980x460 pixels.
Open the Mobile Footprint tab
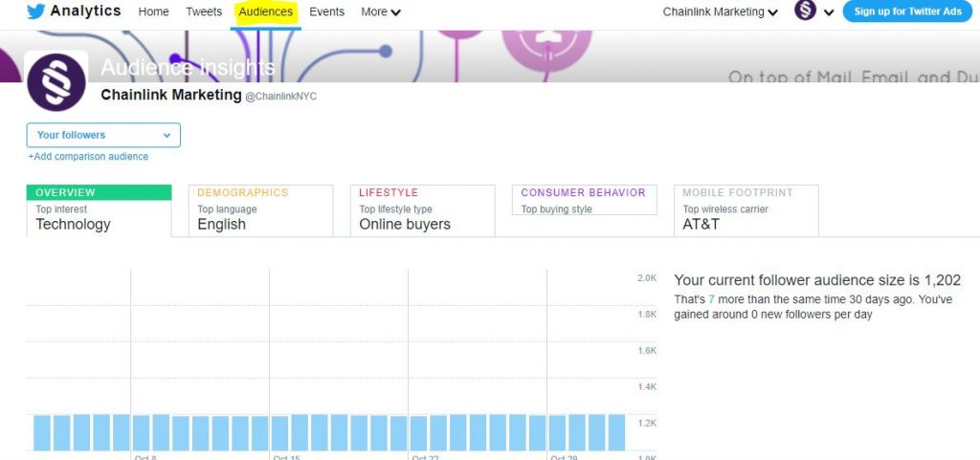pyautogui.click(x=746, y=210)
